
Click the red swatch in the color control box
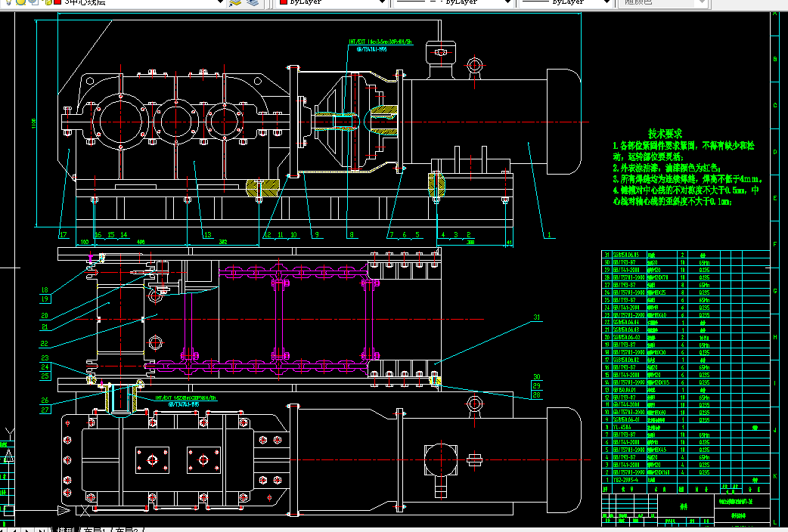coord(284,2)
